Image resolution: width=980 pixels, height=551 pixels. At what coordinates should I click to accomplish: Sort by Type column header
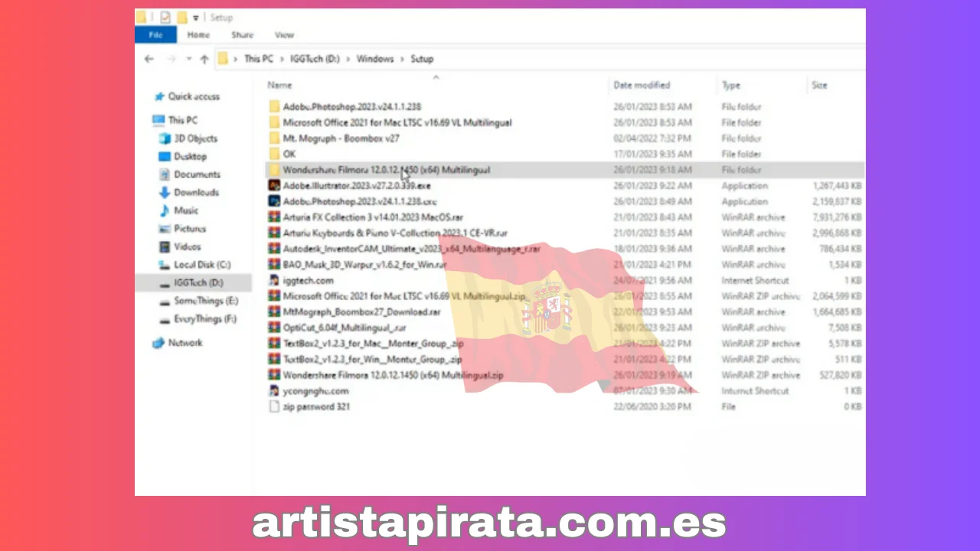[730, 85]
